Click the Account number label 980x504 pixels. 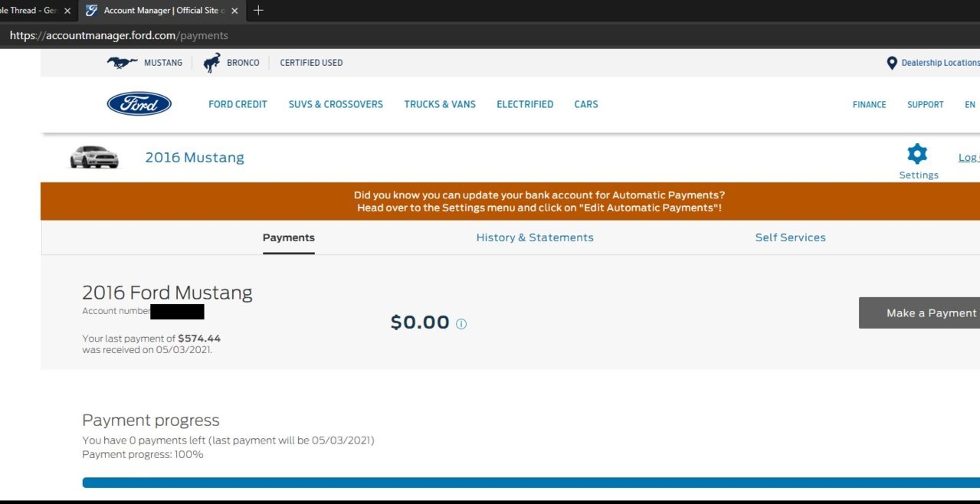(x=116, y=311)
